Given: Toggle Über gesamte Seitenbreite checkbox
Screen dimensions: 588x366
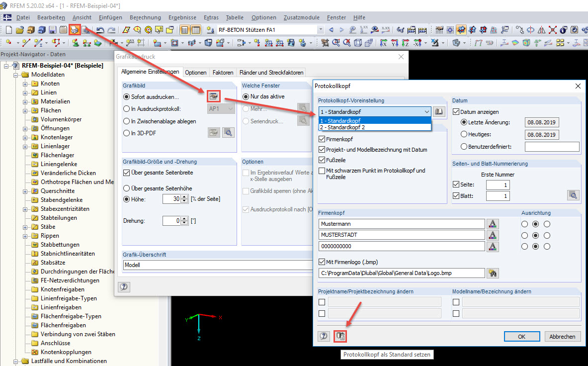Looking at the screenshot, I should coord(126,173).
